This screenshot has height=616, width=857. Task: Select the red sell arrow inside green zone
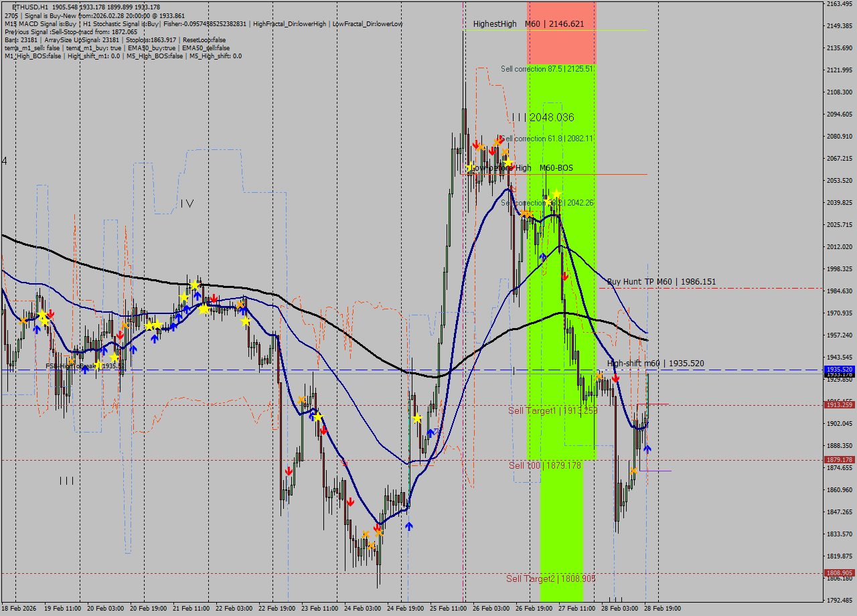click(x=565, y=275)
